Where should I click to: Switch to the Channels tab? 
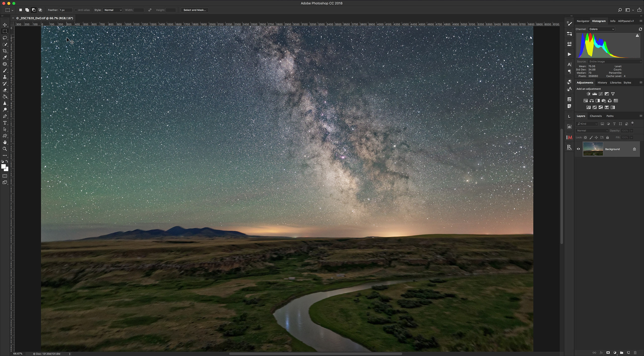596,116
